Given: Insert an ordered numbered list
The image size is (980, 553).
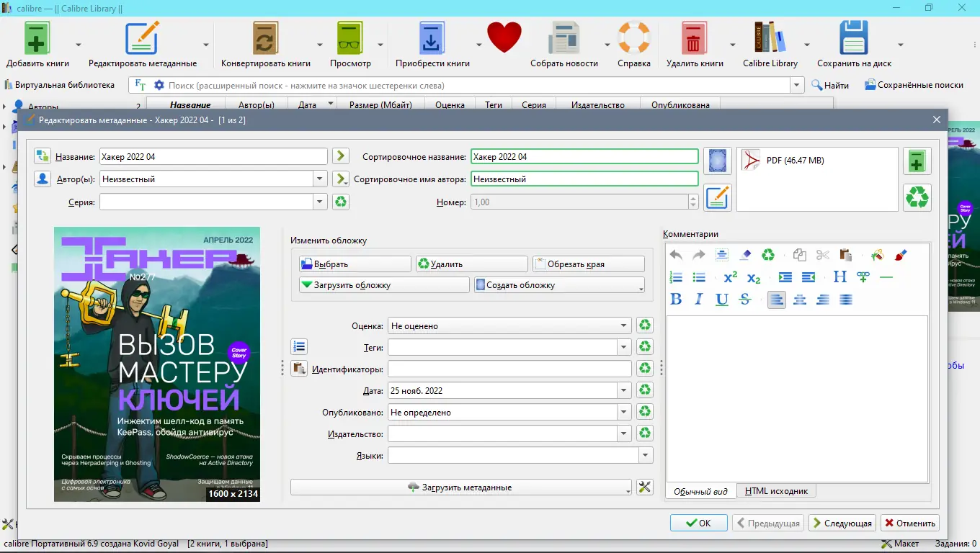Looking at the screenshot, I should (x=676, y=277).
